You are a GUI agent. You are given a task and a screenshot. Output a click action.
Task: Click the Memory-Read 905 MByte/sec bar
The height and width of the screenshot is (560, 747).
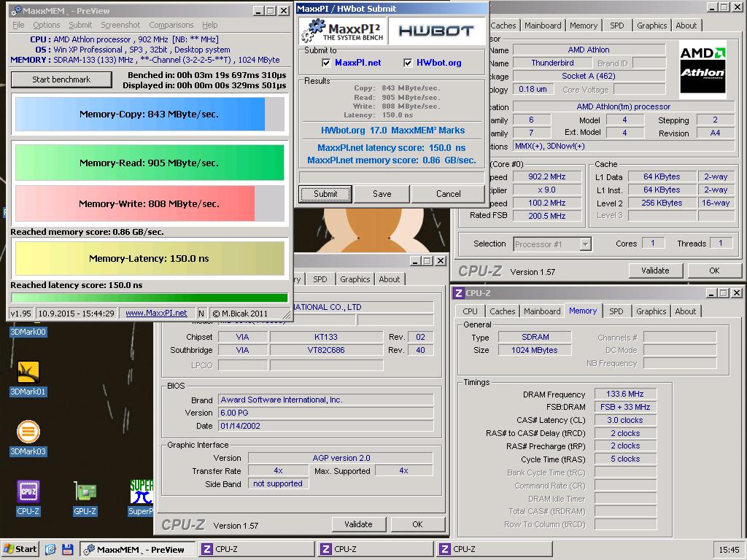149,163
